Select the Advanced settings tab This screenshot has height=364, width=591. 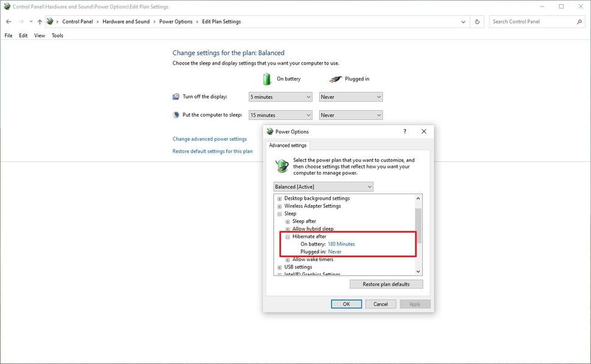288,145
